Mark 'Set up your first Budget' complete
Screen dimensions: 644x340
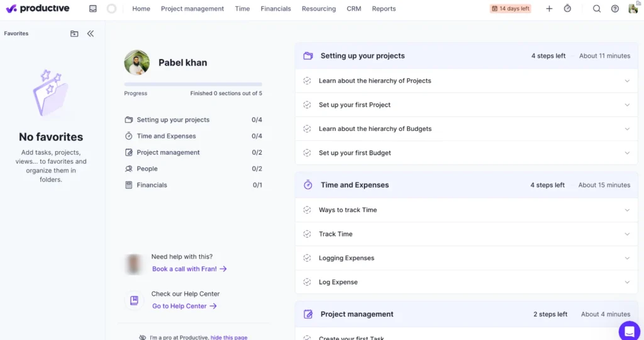307,153
